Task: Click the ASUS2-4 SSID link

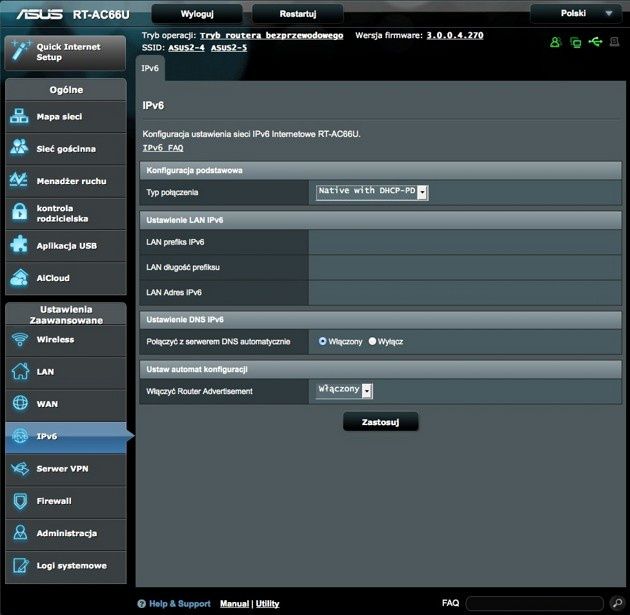Action: tap(186, 48)
